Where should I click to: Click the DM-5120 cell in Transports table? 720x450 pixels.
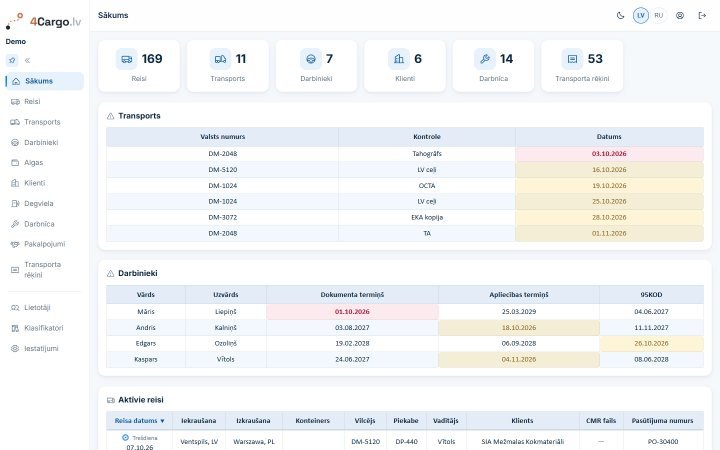click(222, 170)
